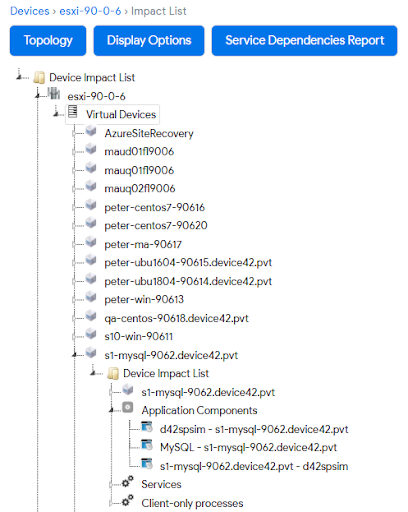Select peter-ubu1604-90615.device42.pvt label
Image resolution: width=408 pixels, height=512 pixels.
click(188, 263)
